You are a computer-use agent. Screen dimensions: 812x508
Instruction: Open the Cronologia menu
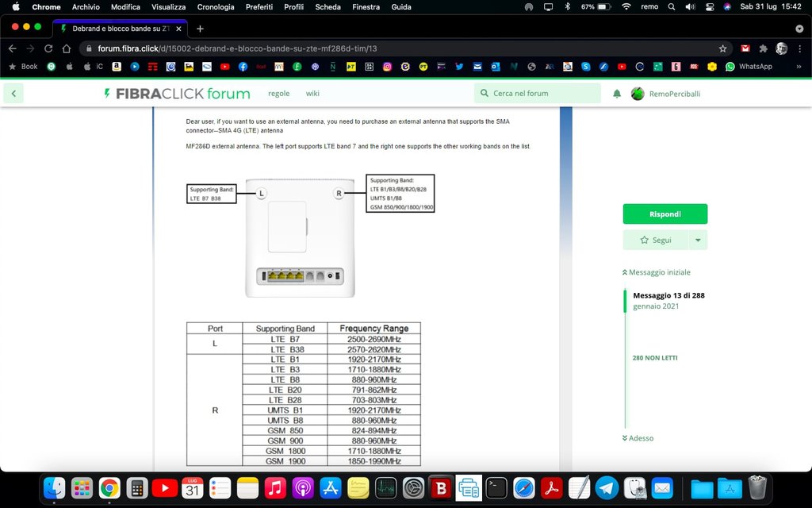216,6
